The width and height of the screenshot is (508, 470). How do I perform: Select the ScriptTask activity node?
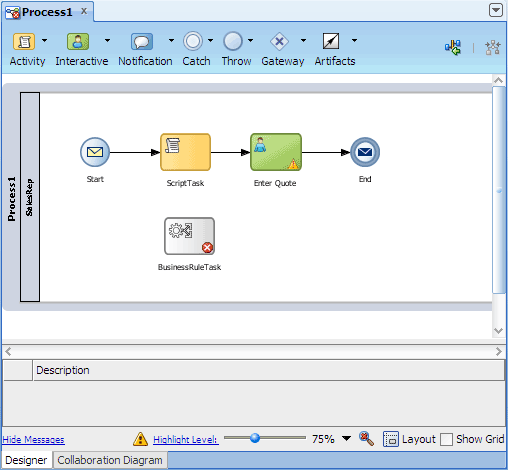[185, 152]
